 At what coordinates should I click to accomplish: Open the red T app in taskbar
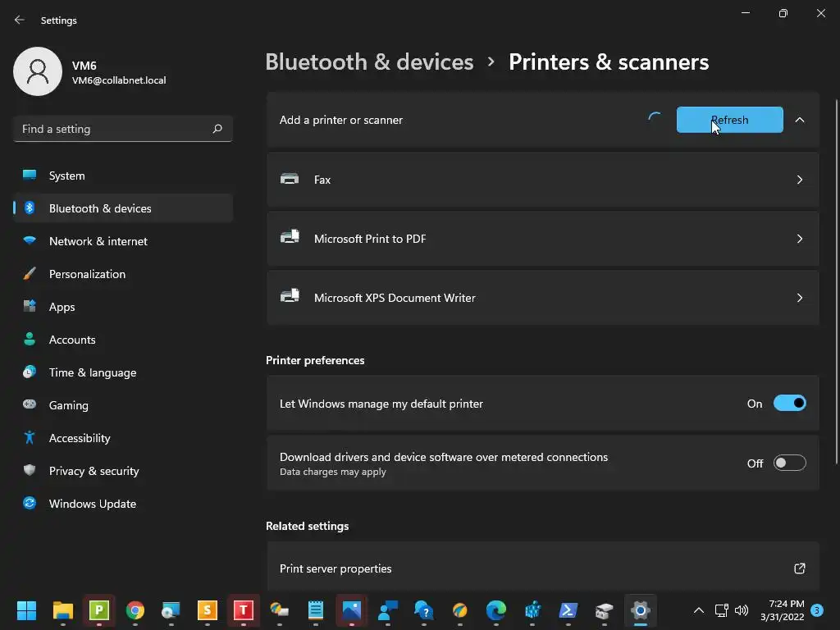click(243, 610)
